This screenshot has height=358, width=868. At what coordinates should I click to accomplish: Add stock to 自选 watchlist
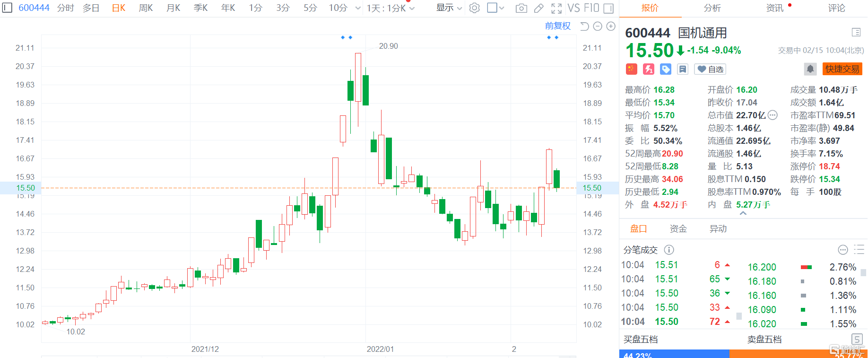[x=710, y=70]
